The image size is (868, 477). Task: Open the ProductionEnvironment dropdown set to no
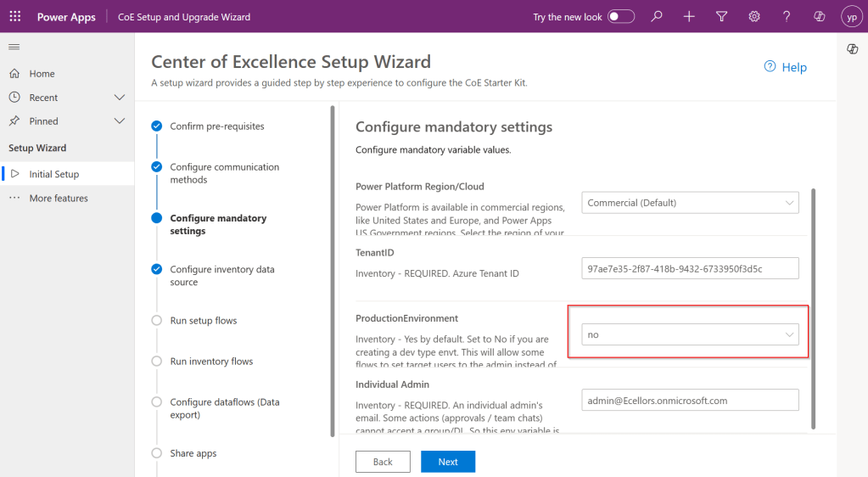[690, 334]
